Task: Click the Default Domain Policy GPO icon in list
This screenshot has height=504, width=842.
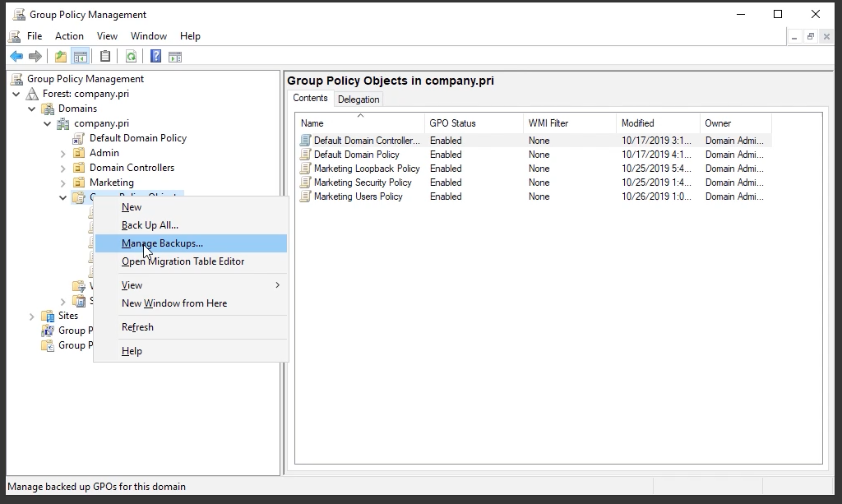Action: 306,155
